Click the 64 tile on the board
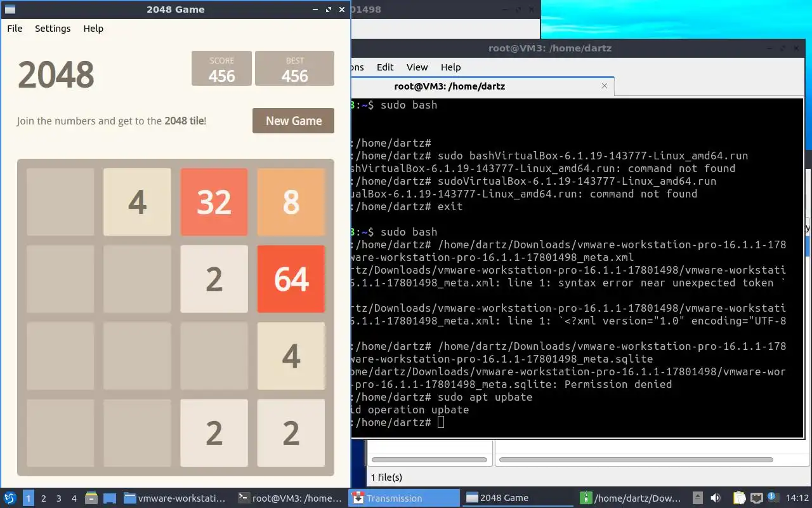 pos(291,279)
